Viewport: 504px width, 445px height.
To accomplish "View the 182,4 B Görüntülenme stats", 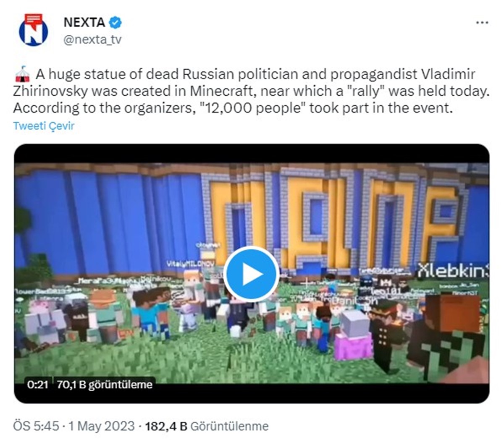I will click(x=207, y=426).
